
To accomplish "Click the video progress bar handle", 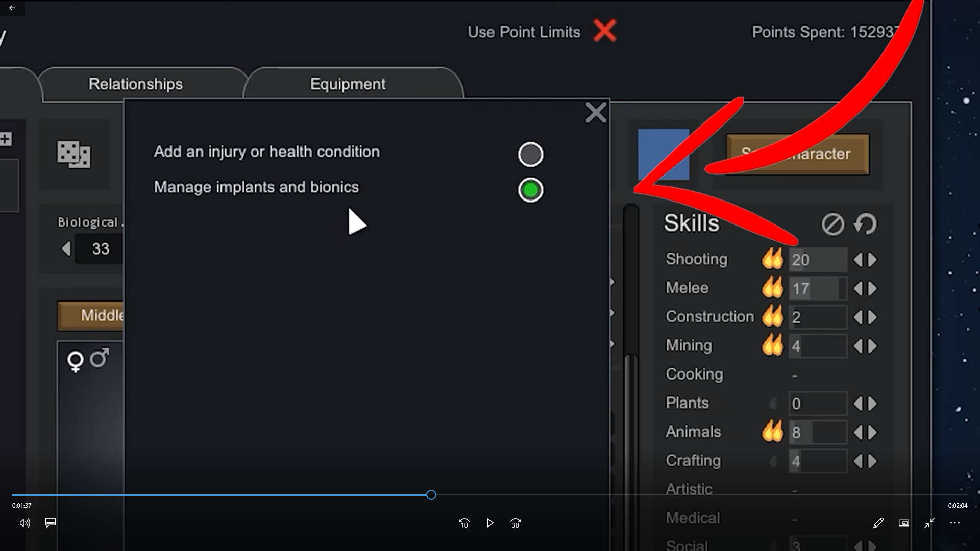I will (431, 495).
